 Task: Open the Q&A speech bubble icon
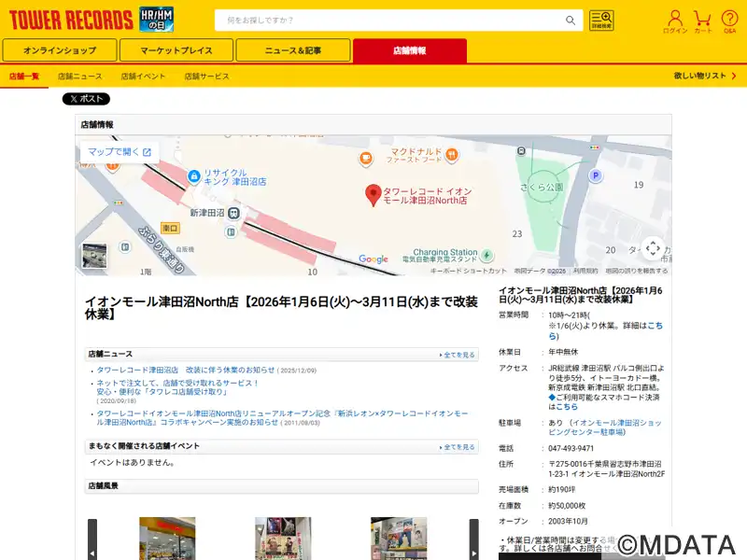(x=729, y=21)
